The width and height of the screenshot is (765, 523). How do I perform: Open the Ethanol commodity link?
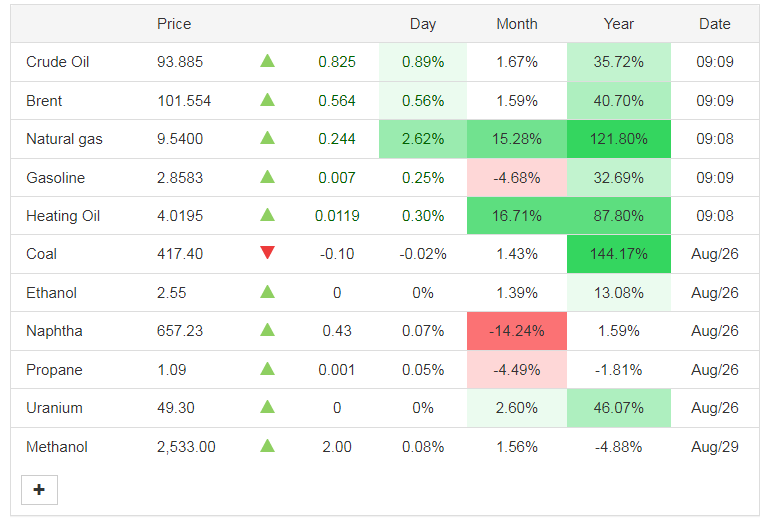pos(51,293)
